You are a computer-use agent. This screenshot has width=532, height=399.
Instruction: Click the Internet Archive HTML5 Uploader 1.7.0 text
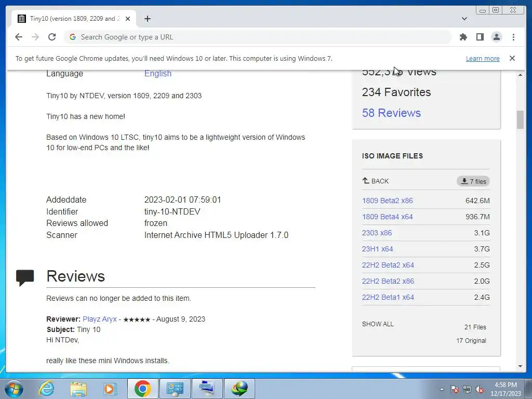[216, 235]
